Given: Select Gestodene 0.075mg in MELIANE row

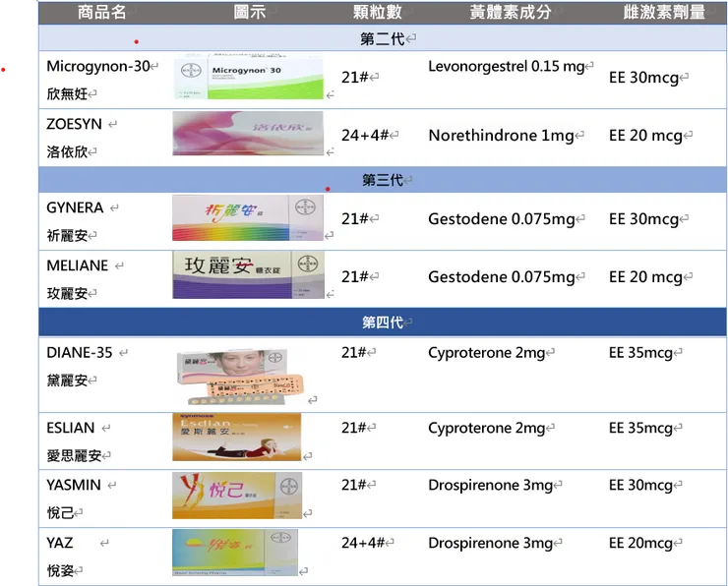Looking at the screenshot, I should [x=502, y=277].
